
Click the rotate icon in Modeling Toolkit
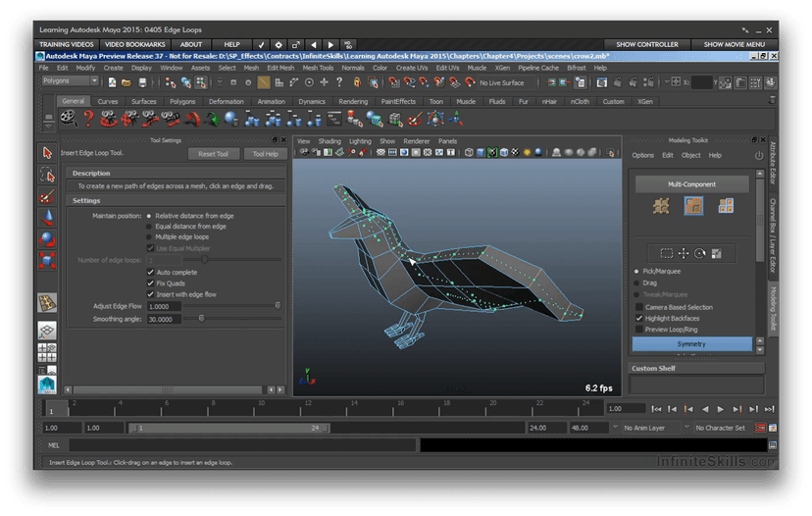click(699, 253)
